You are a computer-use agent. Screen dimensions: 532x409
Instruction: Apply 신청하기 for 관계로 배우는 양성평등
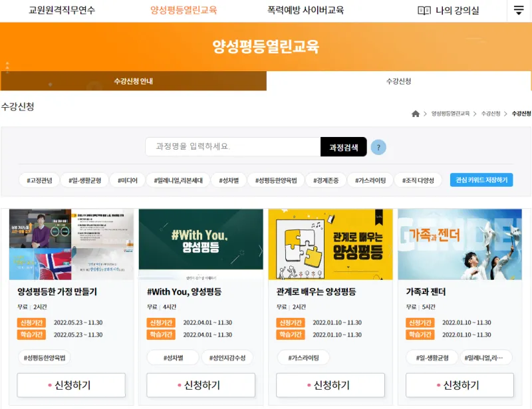(x=331, y=385)
